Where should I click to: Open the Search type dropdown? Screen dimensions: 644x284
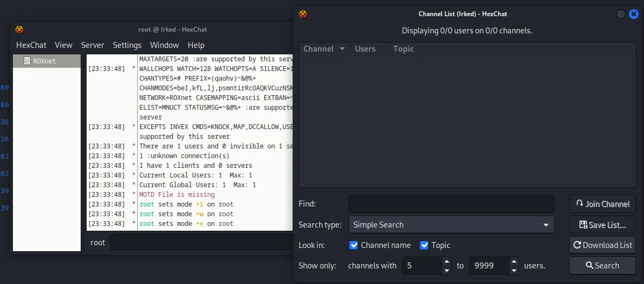click(x=451, y=224)
